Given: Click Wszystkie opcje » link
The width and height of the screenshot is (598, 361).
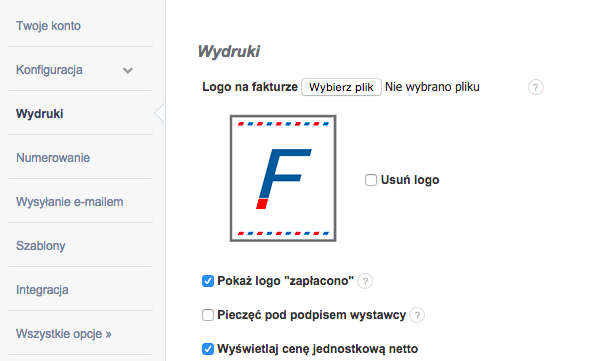Looking at the screenshot, I should tap(64, 334).
